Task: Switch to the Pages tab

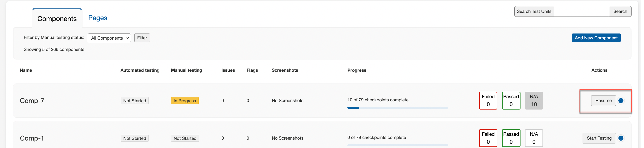Action: click(97, 18)
